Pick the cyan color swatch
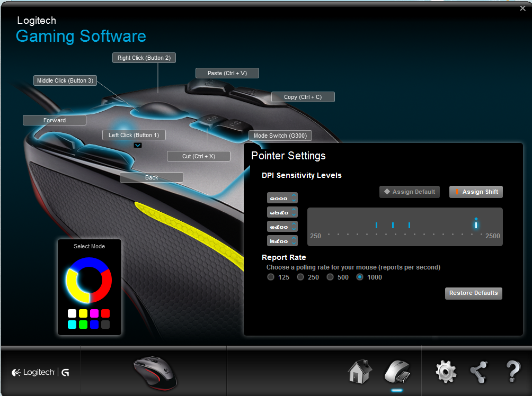This screenshot has width=532, height=396. pos(72,325)
